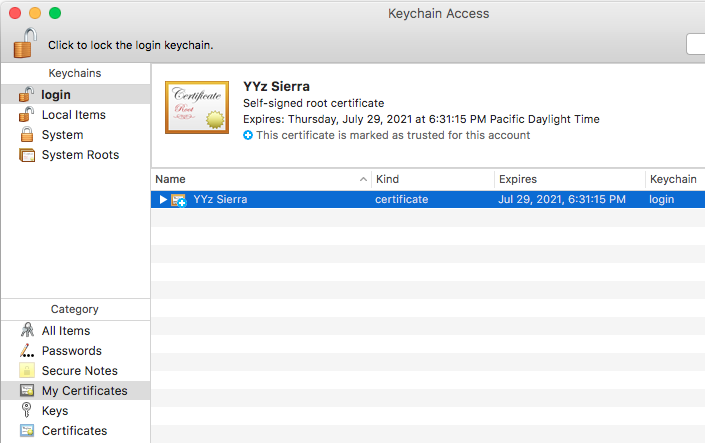Click the System Roots folder icon

point(27,155)
